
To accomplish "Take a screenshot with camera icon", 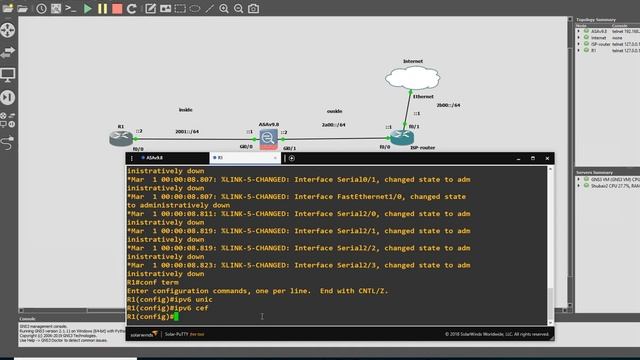I will [253, 8].
